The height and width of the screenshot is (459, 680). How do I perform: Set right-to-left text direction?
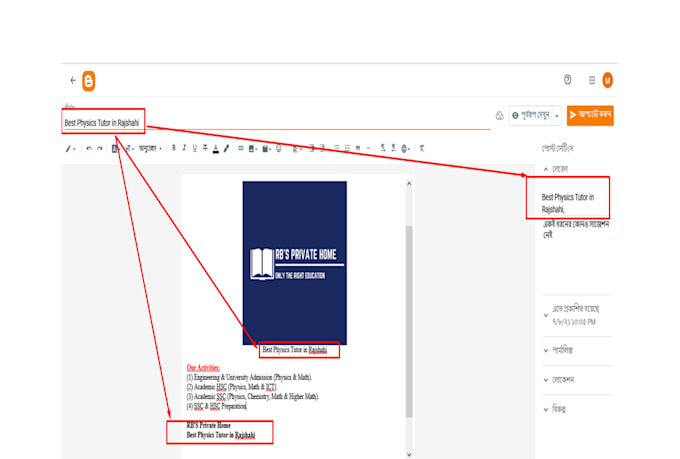tap(393, 148)
